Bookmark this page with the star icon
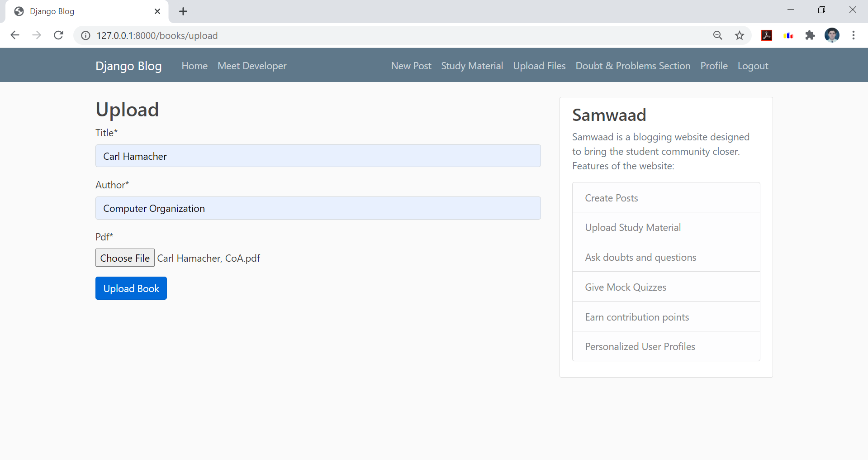The width and height of the screenshot is (868, 460). click(740, 35)
